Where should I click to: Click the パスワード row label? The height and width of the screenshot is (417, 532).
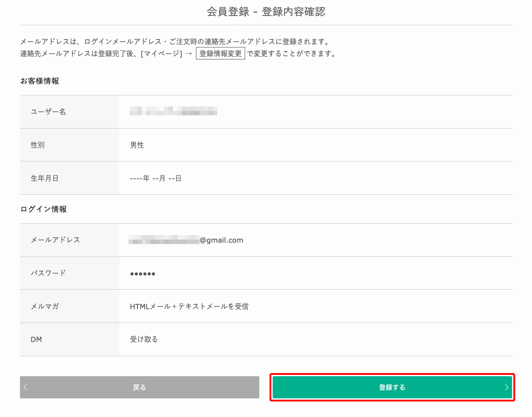tap(48, 273)
